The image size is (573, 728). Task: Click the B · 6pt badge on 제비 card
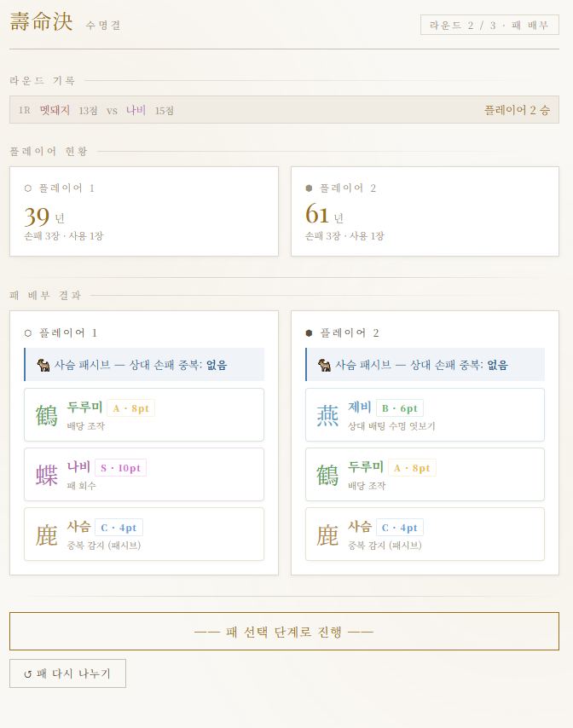click(400, 408)
